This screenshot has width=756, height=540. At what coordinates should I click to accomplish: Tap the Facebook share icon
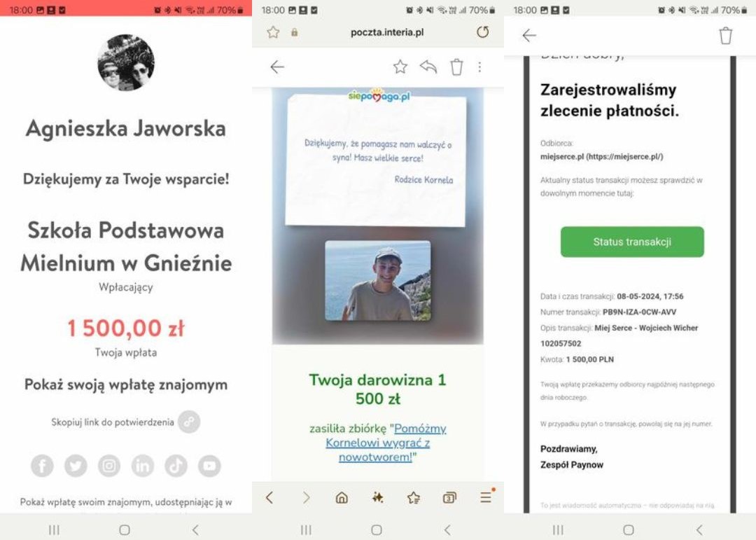click(43, 466)
